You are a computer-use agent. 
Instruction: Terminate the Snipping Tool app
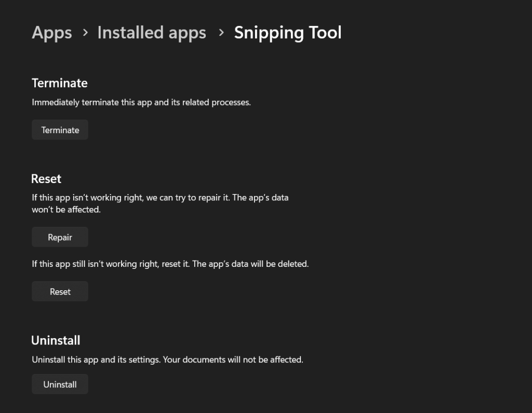tap(60, 130)
